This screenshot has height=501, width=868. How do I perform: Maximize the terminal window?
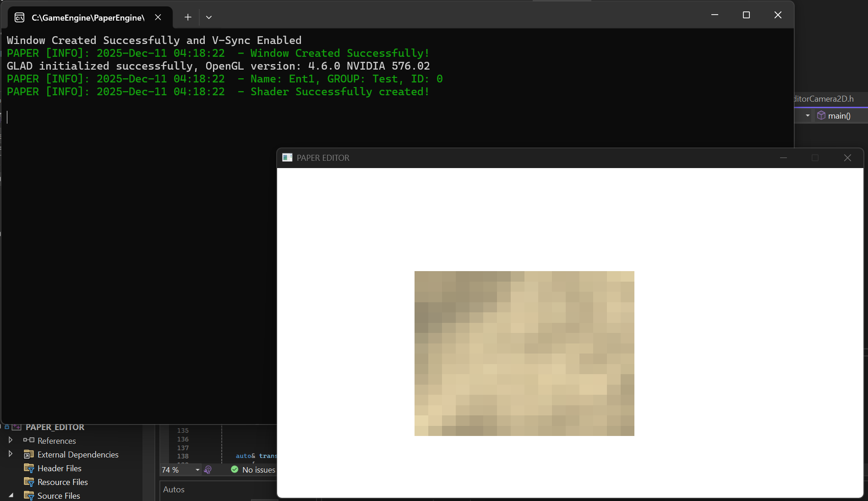coord(746,15)
